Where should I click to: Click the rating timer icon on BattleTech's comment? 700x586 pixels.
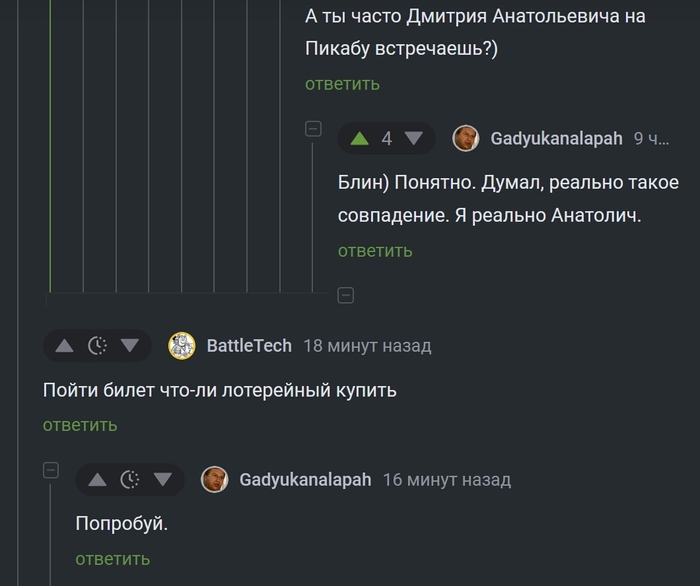tap(97, 346)
